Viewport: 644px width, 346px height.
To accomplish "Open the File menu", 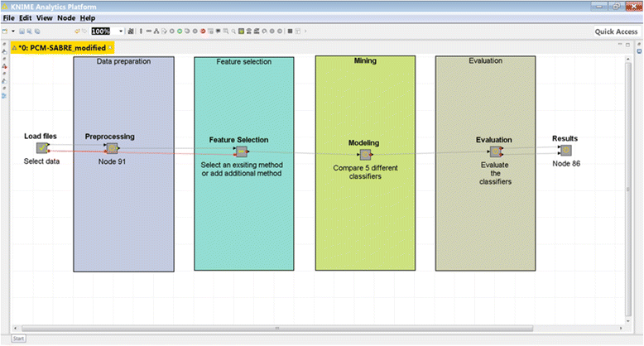I will click(x=8, y=18).
